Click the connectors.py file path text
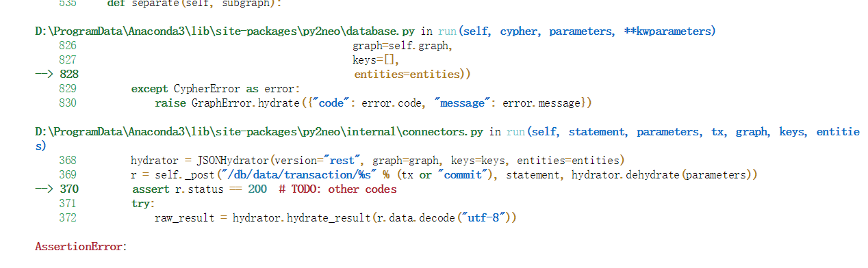Image resolution: width=868 pixels, height=268 pixels. click(260, 132)
